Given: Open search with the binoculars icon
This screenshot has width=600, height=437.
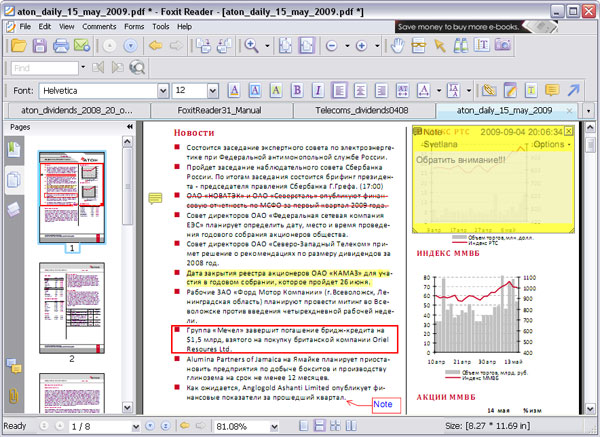Looking at the screenshot, I should pos(461,46).
